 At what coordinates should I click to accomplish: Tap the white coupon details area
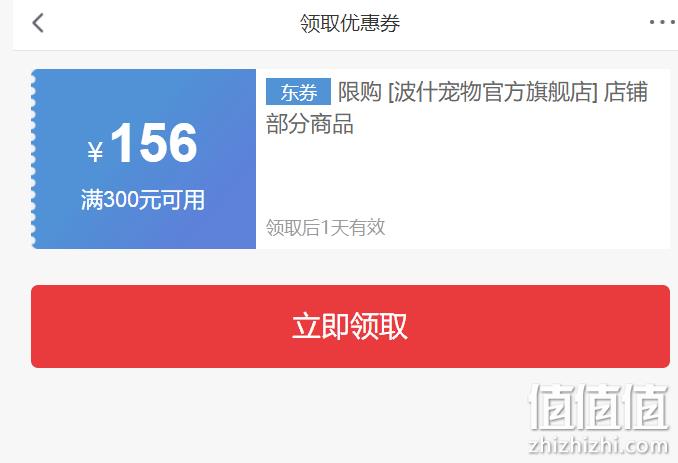[x=463, y=159]
